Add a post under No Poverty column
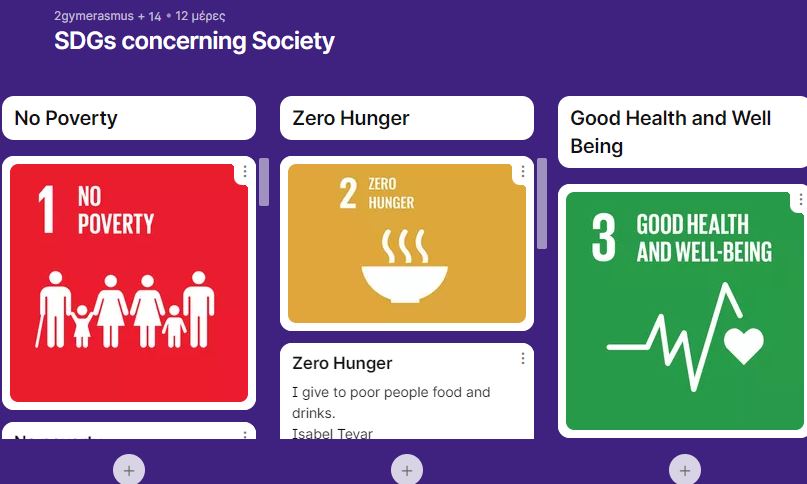The height and width of the screenshot is (484, 807). [129, 470]
